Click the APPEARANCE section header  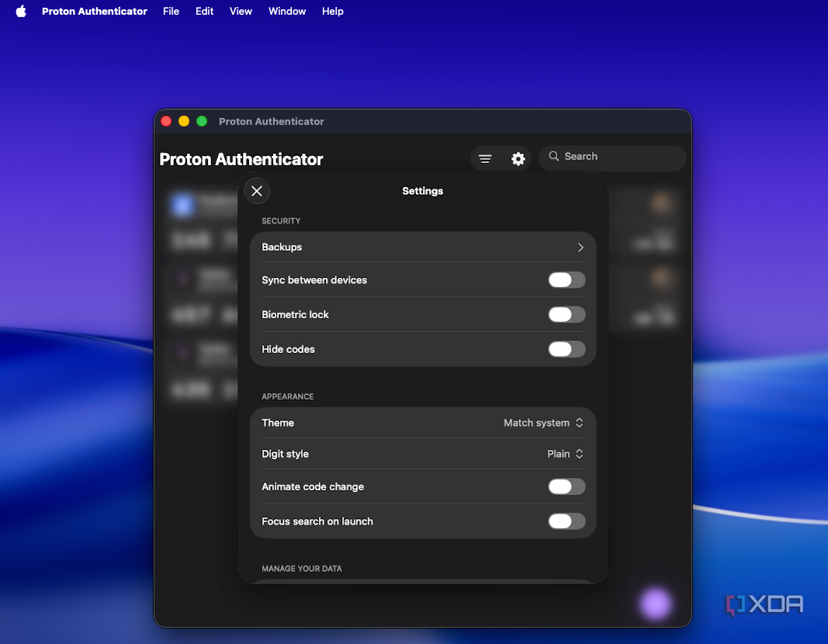(x=288, y=396)
